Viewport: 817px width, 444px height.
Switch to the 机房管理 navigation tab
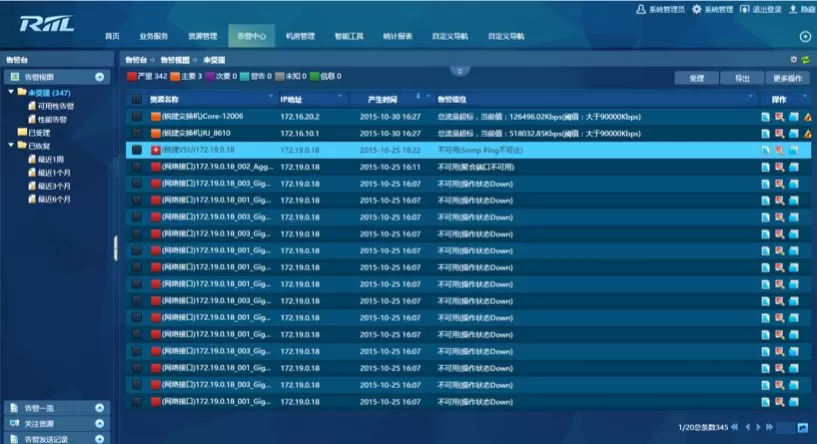tap(300, 37)
